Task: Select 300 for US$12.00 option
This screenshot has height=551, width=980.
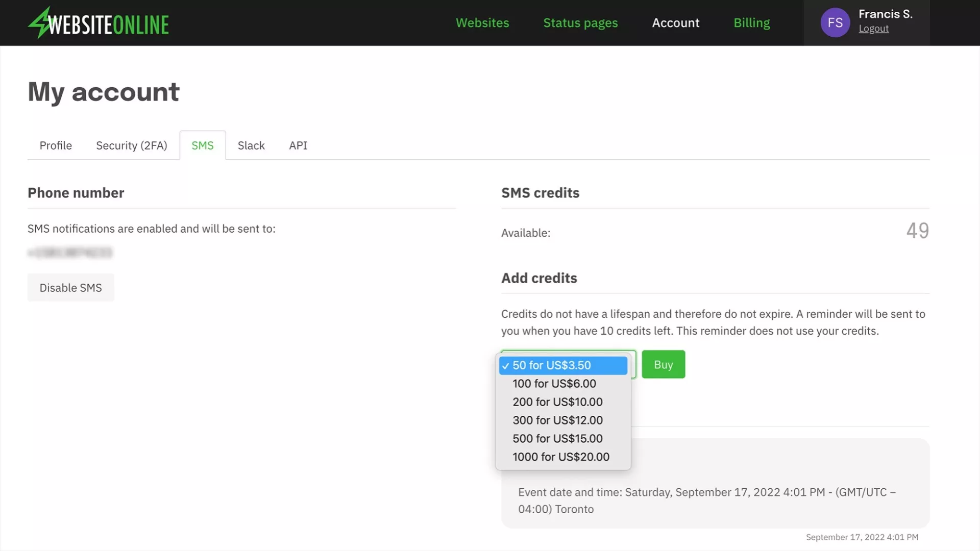Action: [x=557, y=420]
